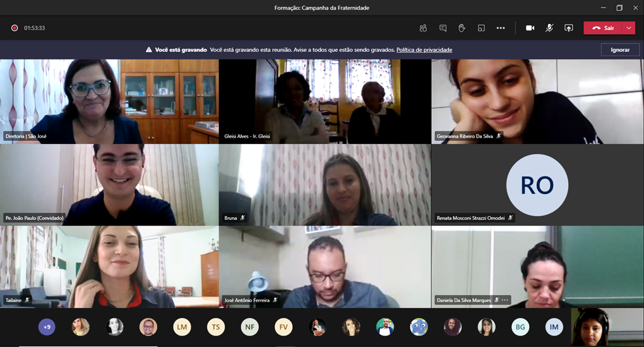This screenshot has width=644, height=347.
Task: Open the Política de privacidade link
Action: pos(424,50)
